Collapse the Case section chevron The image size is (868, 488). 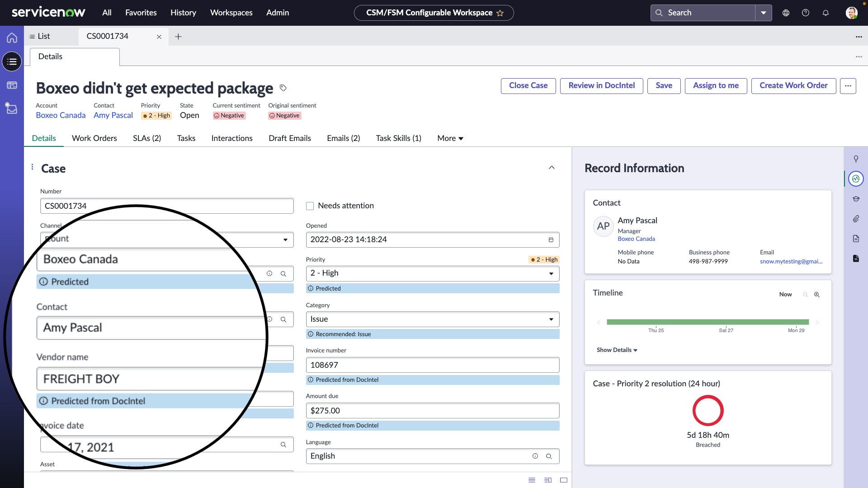[552, 167]
